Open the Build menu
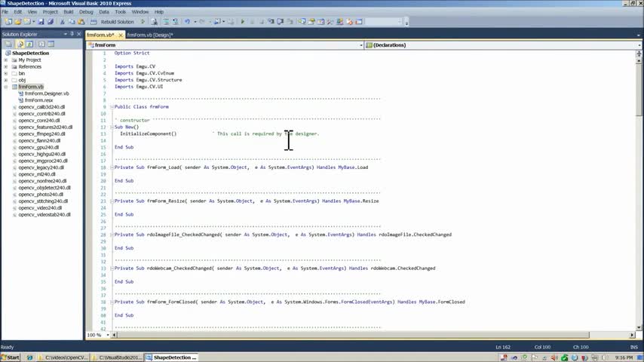The width and height of the screenshot is (644, 362). pos(68,12)
